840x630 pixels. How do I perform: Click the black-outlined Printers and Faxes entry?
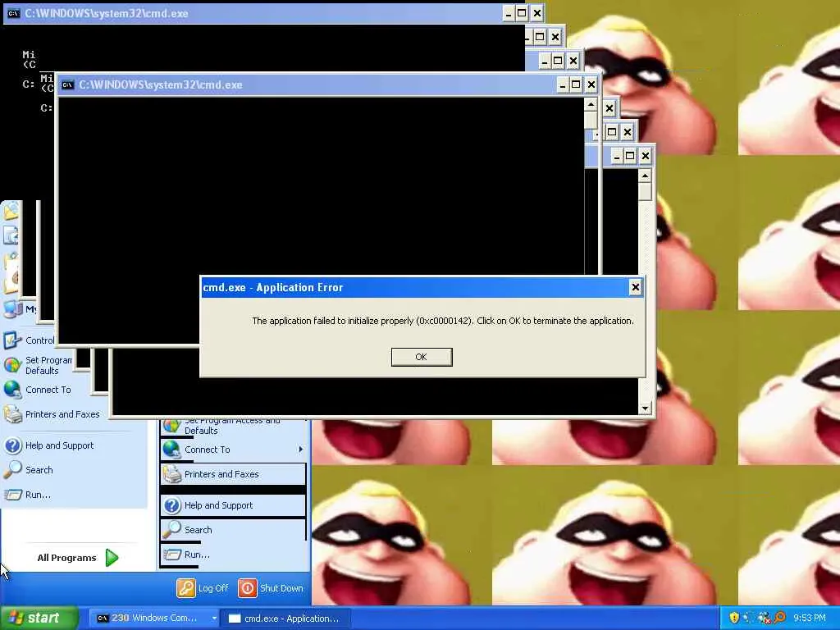[x=234, y=474]
